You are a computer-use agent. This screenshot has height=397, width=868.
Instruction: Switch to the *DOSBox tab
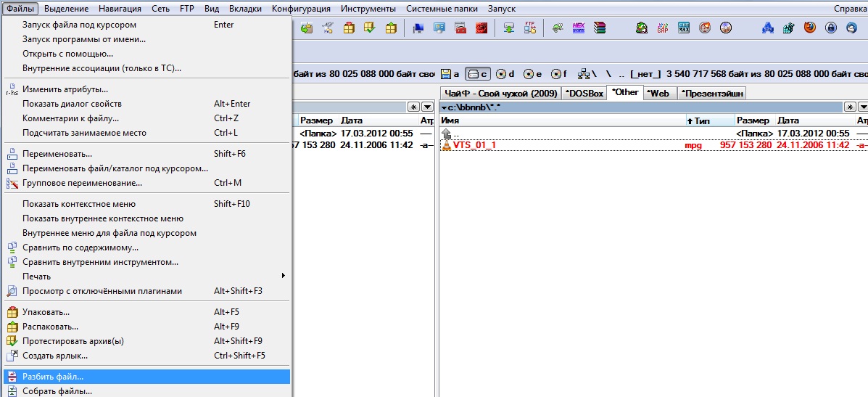[584, 94]
